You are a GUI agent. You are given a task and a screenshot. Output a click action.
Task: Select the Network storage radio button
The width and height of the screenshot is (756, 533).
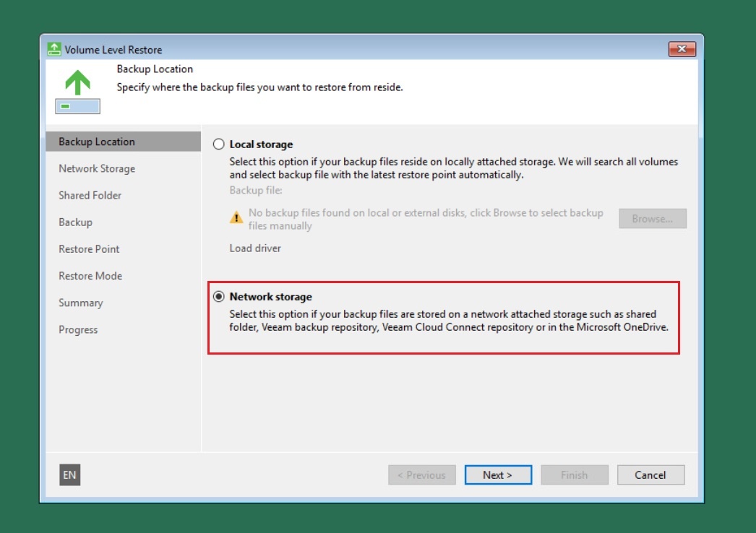pyautogui.click(x=219, y=297)
